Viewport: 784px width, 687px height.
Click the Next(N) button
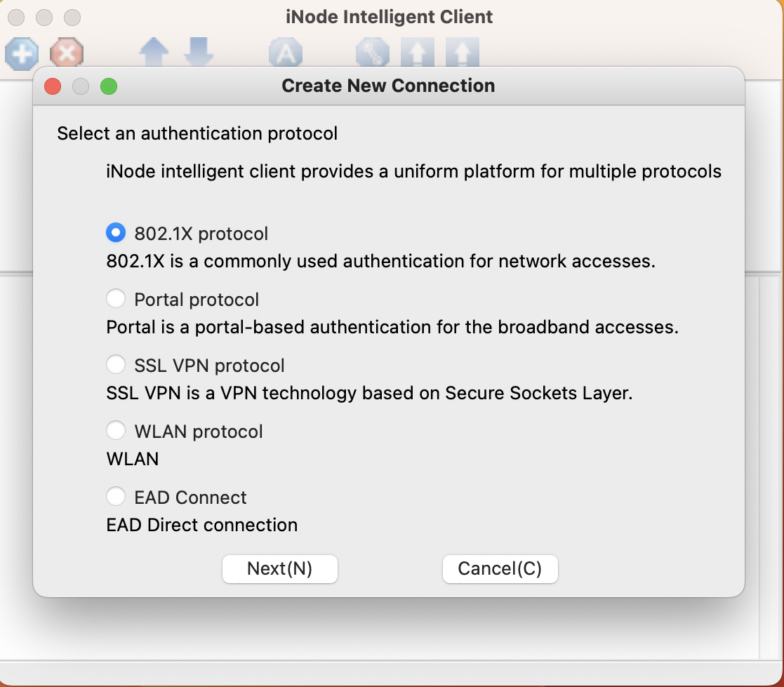pos(280,568)
